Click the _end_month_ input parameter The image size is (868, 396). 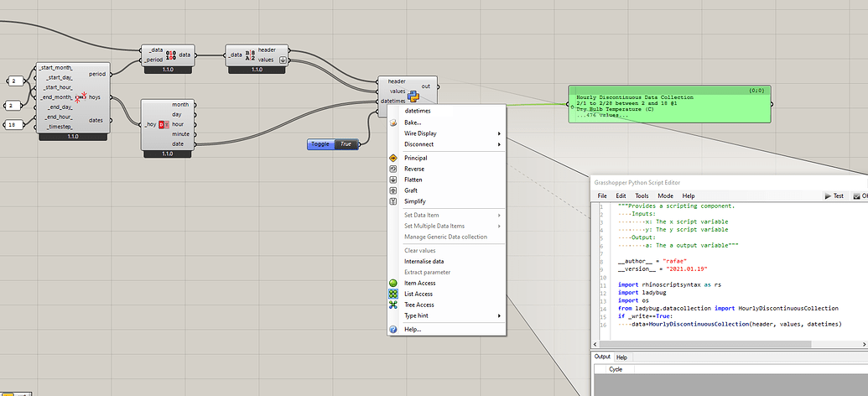click(57, 97)
